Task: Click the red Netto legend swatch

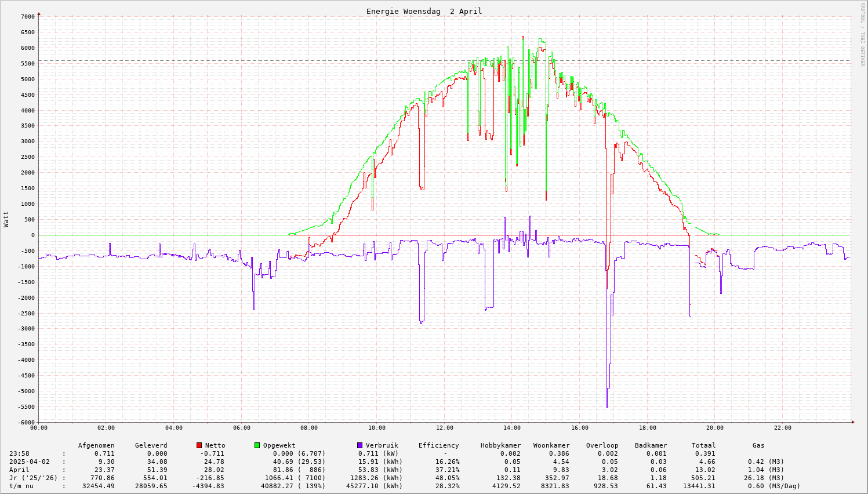Action: (199, 445)
